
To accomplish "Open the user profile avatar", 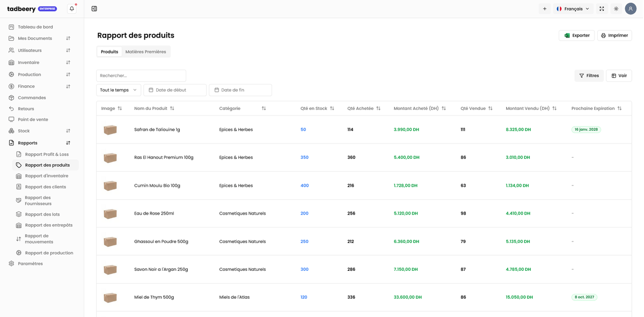I will 630,9.
